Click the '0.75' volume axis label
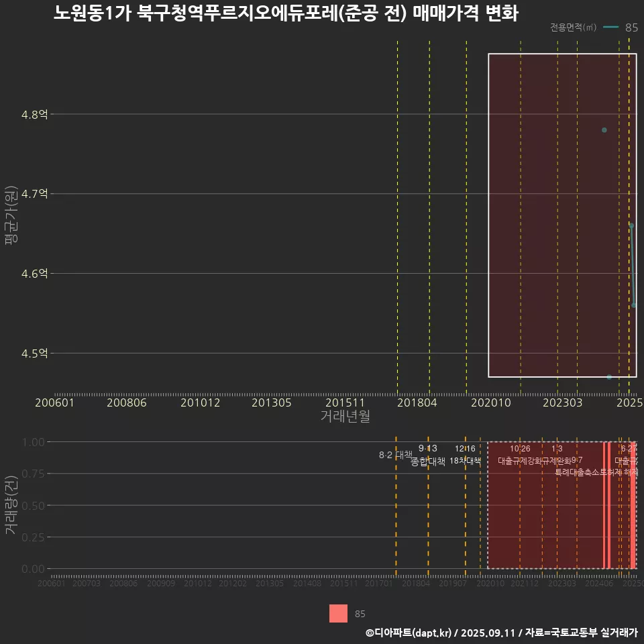Image resolution: width=644 pixels, height=644 pixels. click(34, 474)
